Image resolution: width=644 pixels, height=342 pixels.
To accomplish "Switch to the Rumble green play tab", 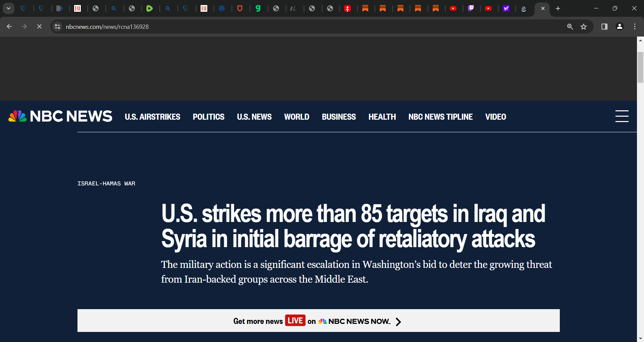I will [150, 8].
